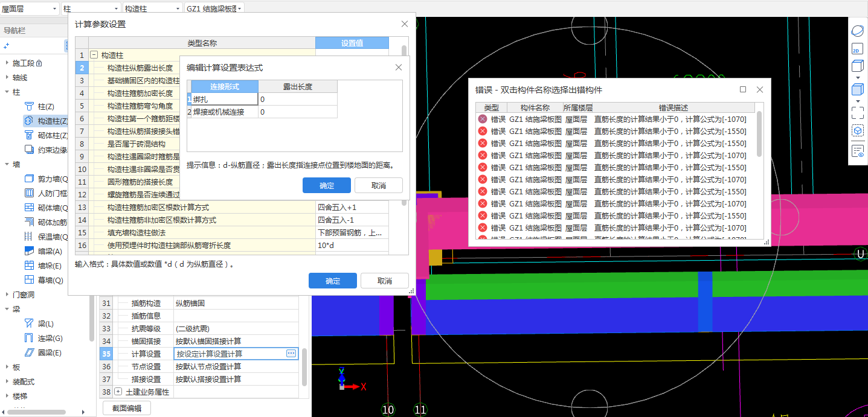This screenshot has height=417, width=868.
Task: Click the 连梁(G) coupling beam icon
Action: [29, 338]
